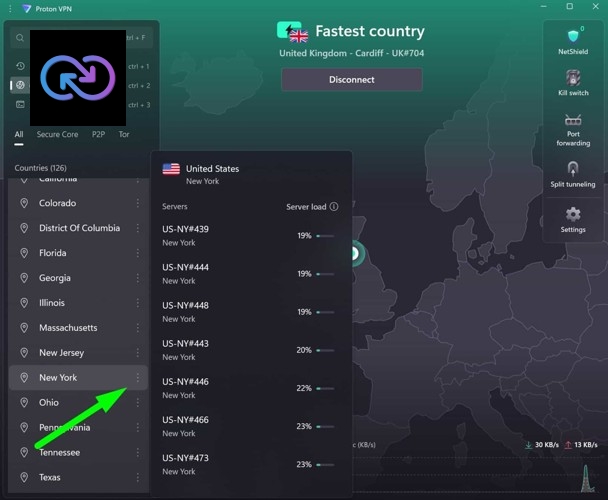The width and height of the screenshot is (608, 500).
Task: Click the search magnifier icon
Action: point(20,38)
